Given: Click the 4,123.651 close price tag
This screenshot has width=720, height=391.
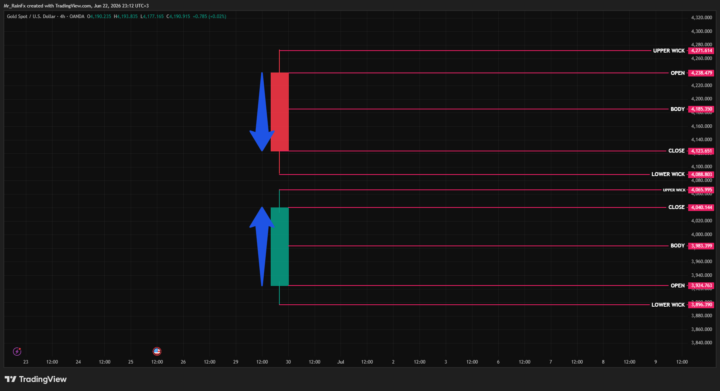Looking at the screenshot, I should pyautogui.click(x=701, y=151).
